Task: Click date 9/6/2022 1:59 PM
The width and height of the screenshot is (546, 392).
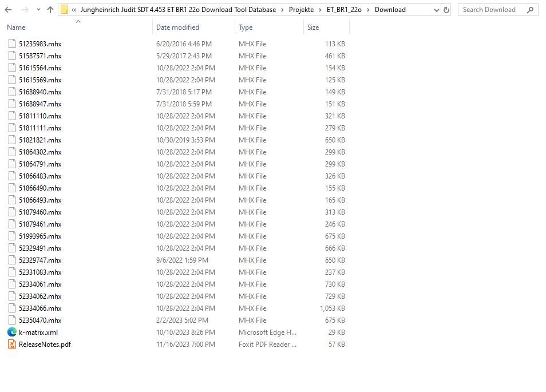Action: tap(182, 260)
